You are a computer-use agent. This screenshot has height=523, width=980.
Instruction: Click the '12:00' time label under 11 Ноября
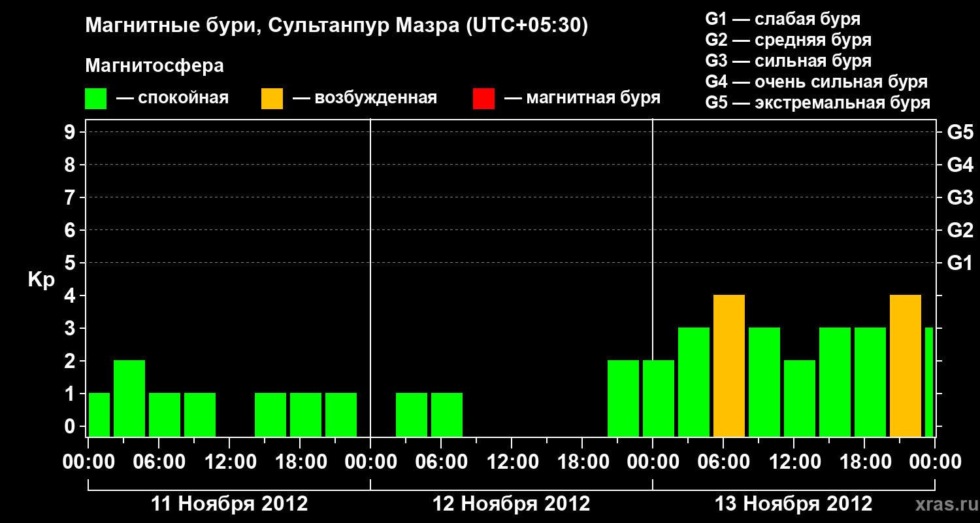click(x=229, y=462)
